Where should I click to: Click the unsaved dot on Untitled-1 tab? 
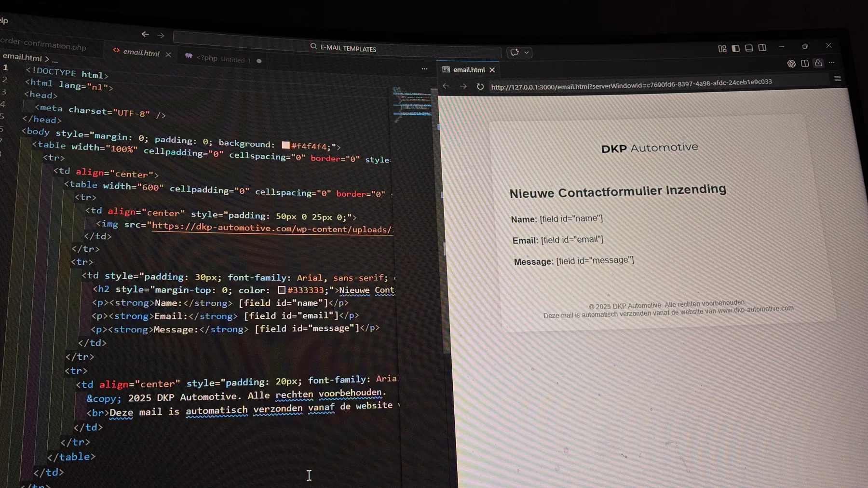tap(259, 61)
